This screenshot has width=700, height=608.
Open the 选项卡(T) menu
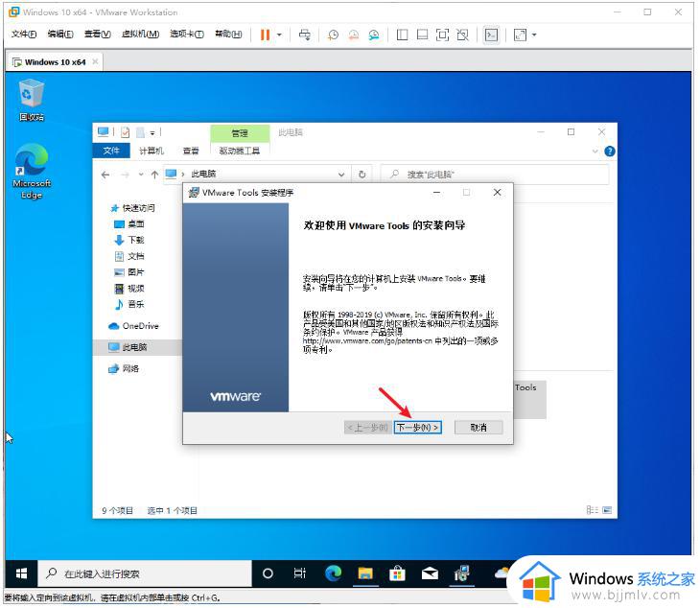coord(187,35)
